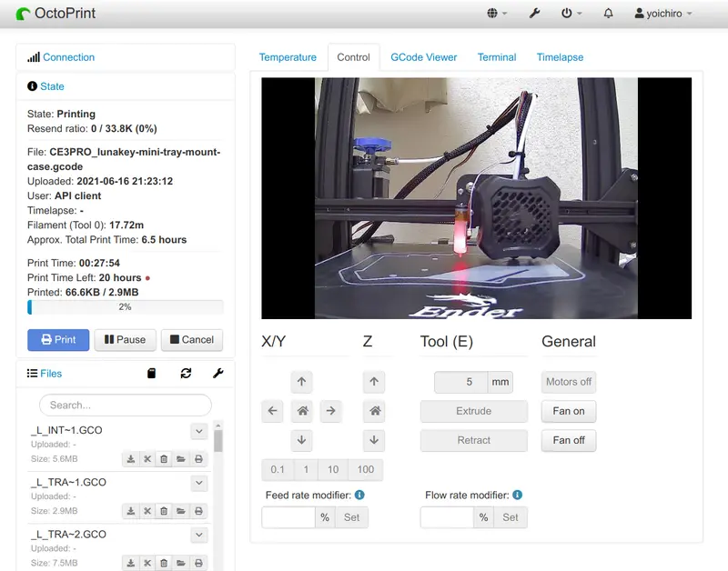Click the feed rate percent input
Viewport: 728px width, 571px height.
[x=288, y=517]
